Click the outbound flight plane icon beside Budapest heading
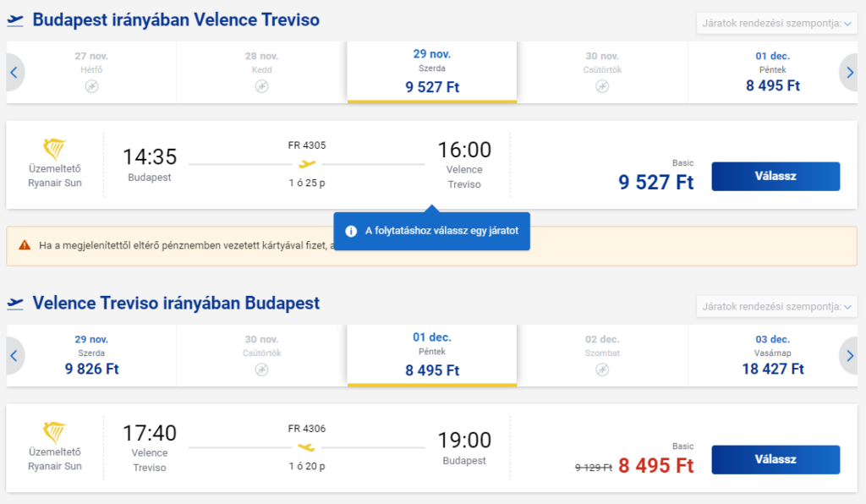The image size is (866, 504). tap(15, 20)
